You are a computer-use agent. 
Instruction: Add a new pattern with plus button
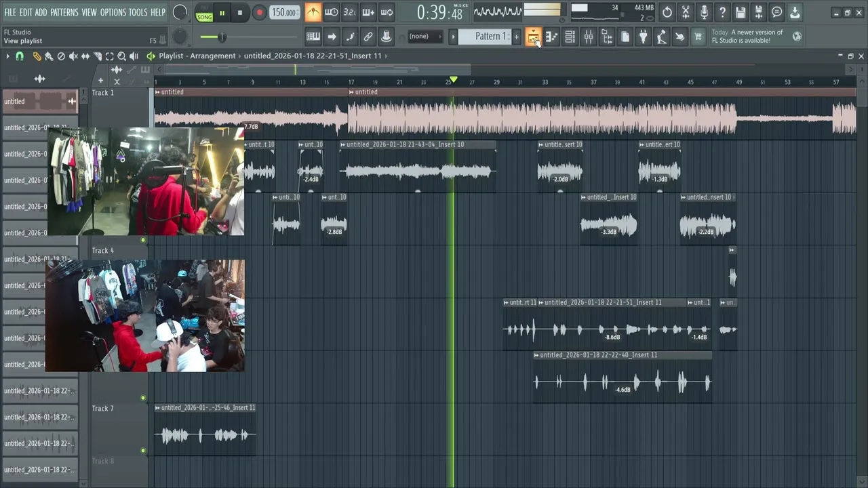516,37
